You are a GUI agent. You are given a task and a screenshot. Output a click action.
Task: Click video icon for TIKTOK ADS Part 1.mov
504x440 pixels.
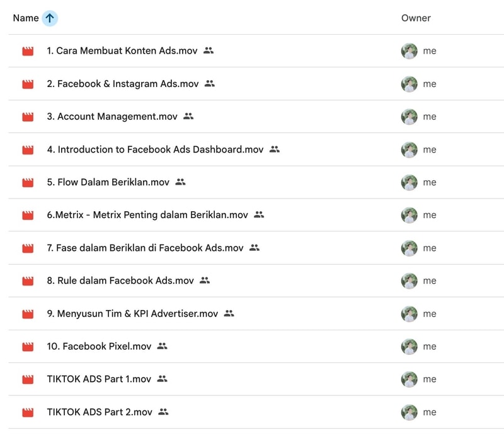coord(28,379)
